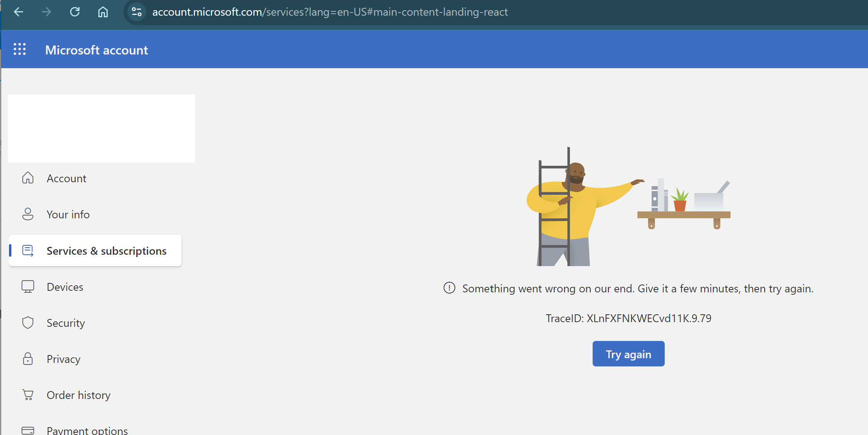Click the Account home icon in sidebar
868x435 pixels.
pyautogui.click(x=28, y=178)
